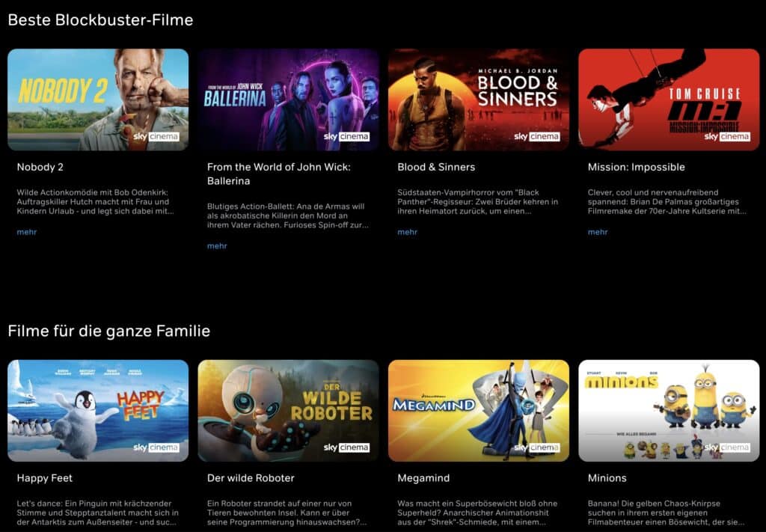The width and height of the screenshot is (766, 532).
Task: Click the 'Mission: Impossible' title text
Action: [636, 167]
